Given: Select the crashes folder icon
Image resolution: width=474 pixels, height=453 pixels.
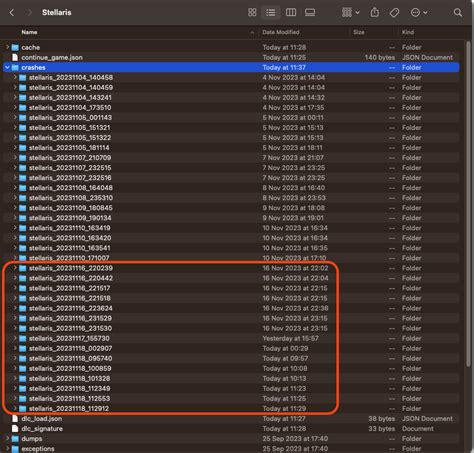Looking at the screenshot, I should pos(15,67).
